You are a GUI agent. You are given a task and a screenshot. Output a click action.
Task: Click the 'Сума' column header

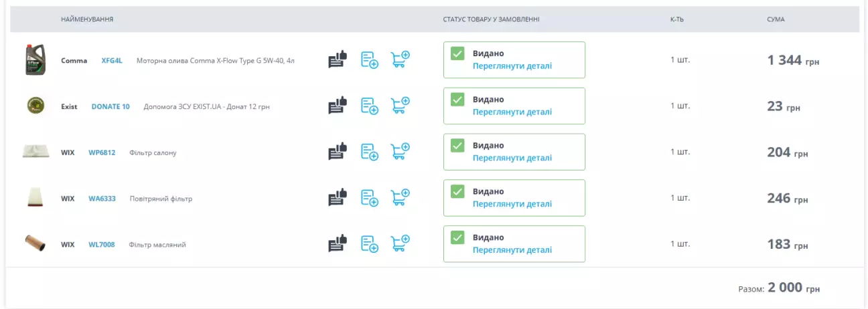click(776, 19)
